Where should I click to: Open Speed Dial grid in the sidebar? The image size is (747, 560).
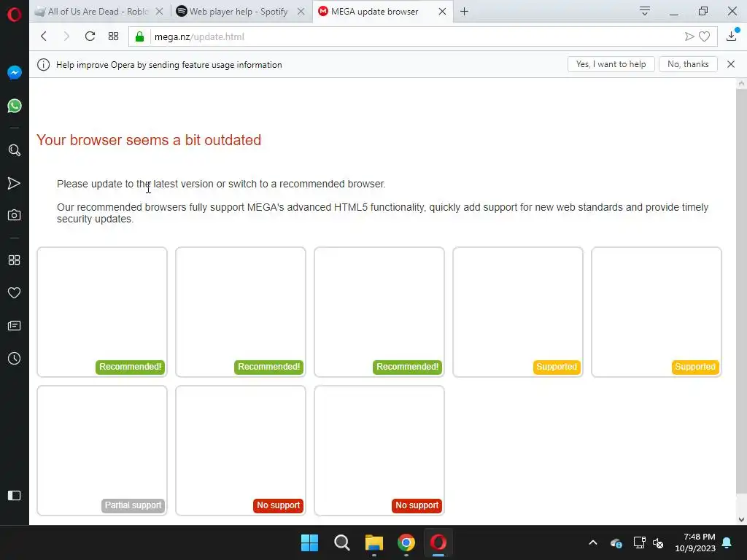point(15,260)
